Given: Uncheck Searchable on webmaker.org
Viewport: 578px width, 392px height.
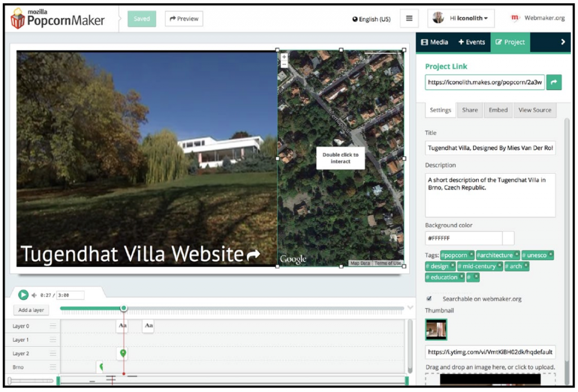Looking at the screenshot, I should (429, 298).
